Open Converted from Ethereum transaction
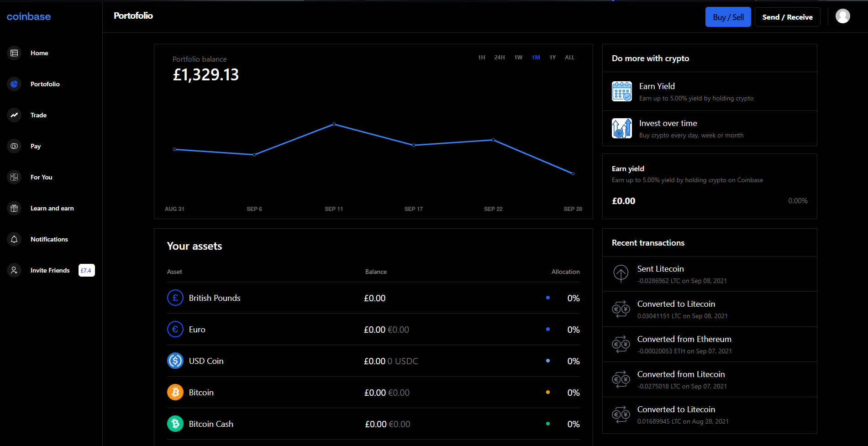This screenshot has width=868, height=446. click(710, 344)
